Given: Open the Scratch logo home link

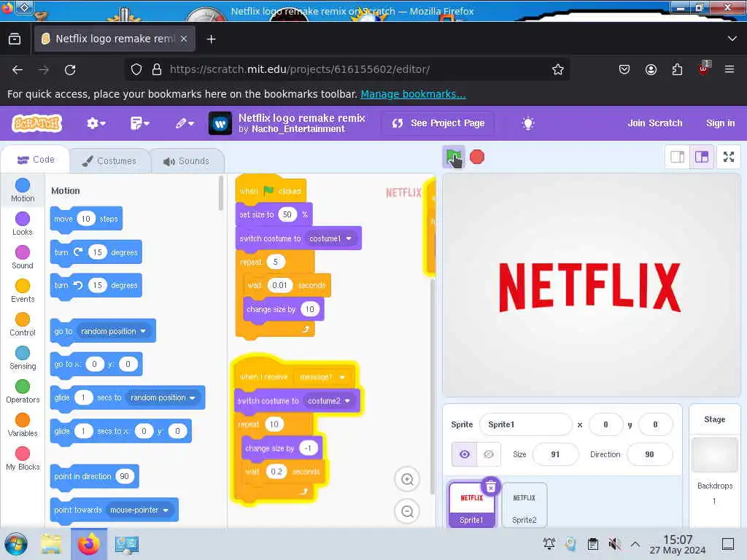Looking at the screenshot, I should (x=37, y=123).
